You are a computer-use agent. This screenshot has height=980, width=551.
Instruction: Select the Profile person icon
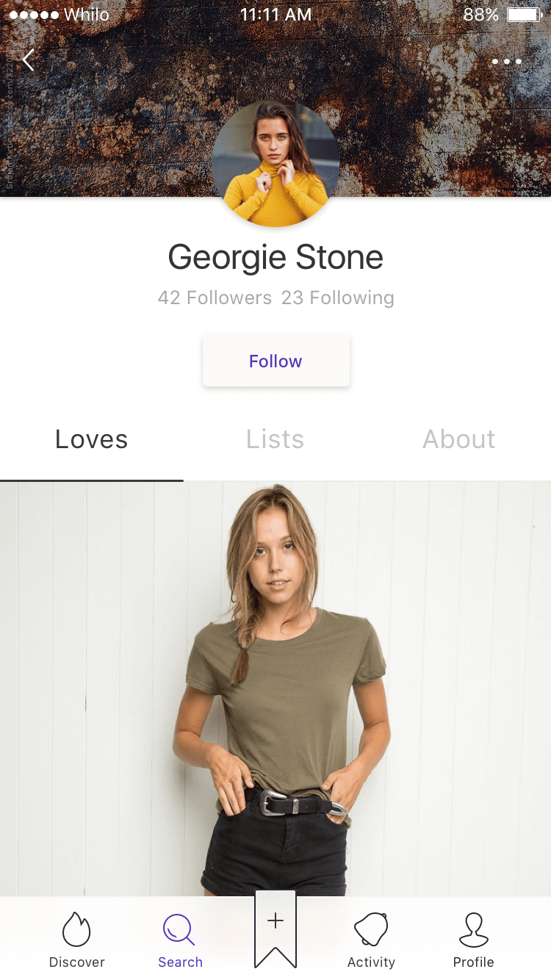click(x=474, y=928)
